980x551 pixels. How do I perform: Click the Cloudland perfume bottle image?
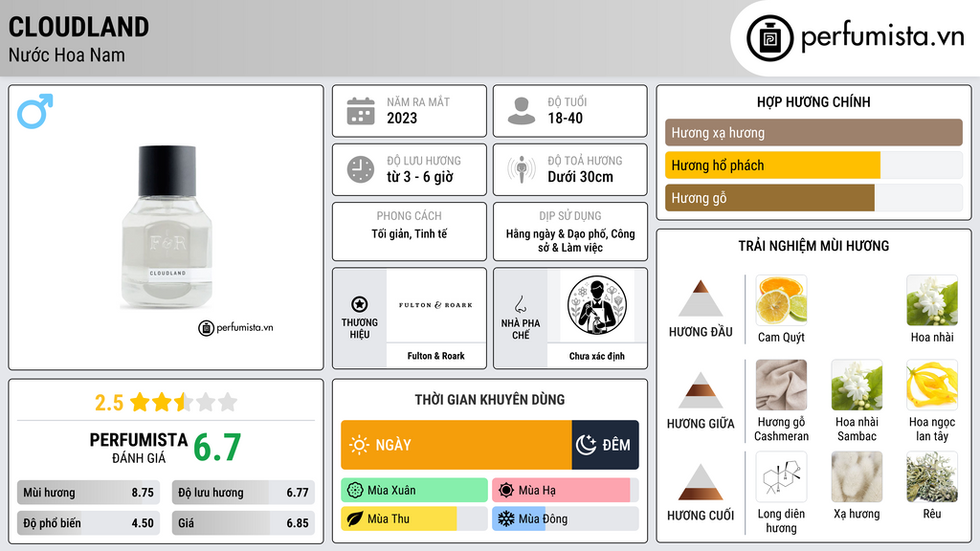coord(167,228)
